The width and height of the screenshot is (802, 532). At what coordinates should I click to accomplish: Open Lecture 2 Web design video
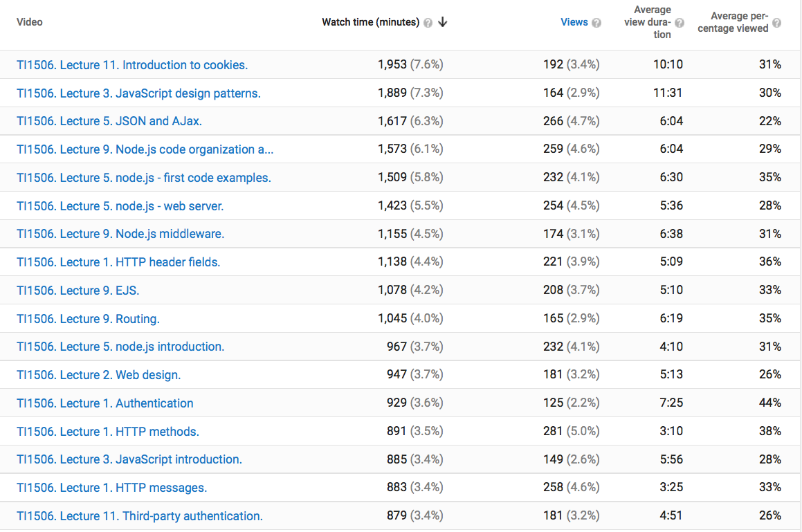point(98,375)
